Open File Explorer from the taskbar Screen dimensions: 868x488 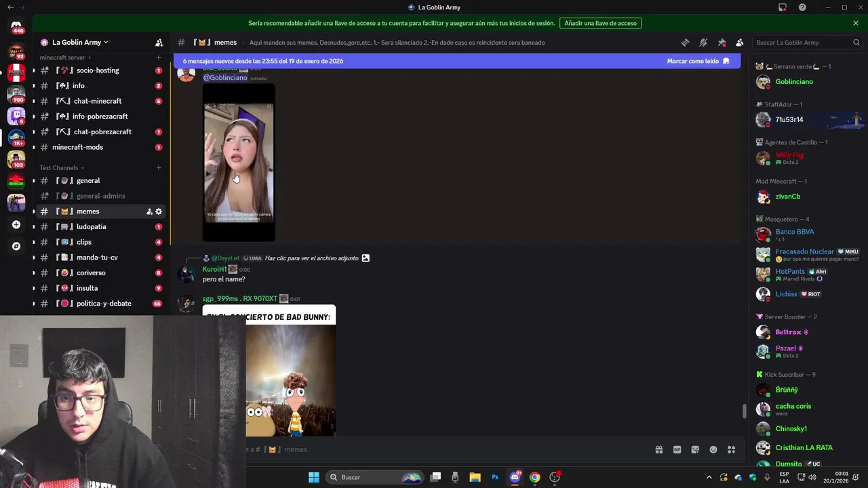click(x=475, y=477)
